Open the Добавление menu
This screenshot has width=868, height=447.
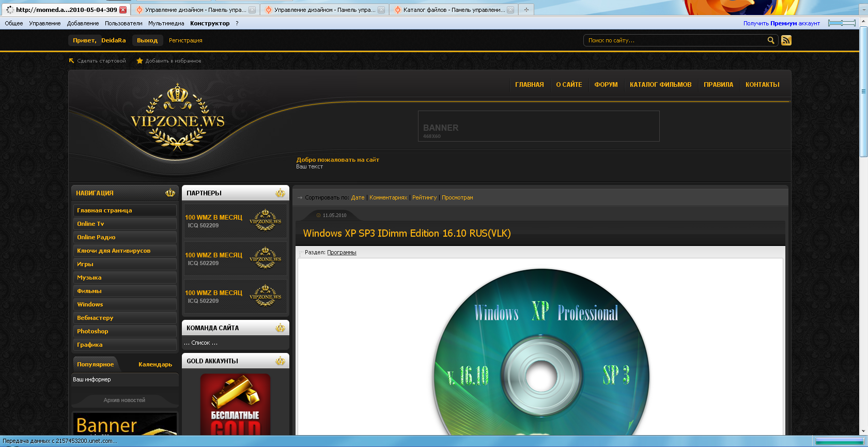coord(83,23)
